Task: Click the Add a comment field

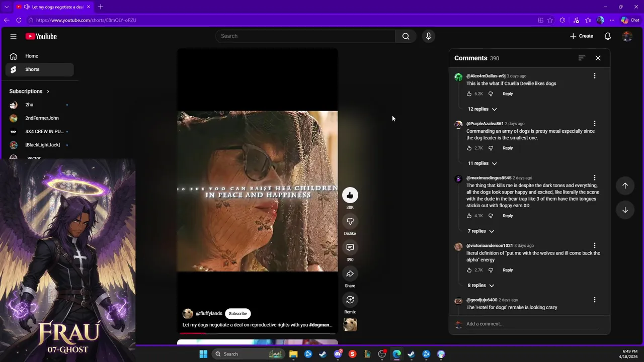Action: 532,324
